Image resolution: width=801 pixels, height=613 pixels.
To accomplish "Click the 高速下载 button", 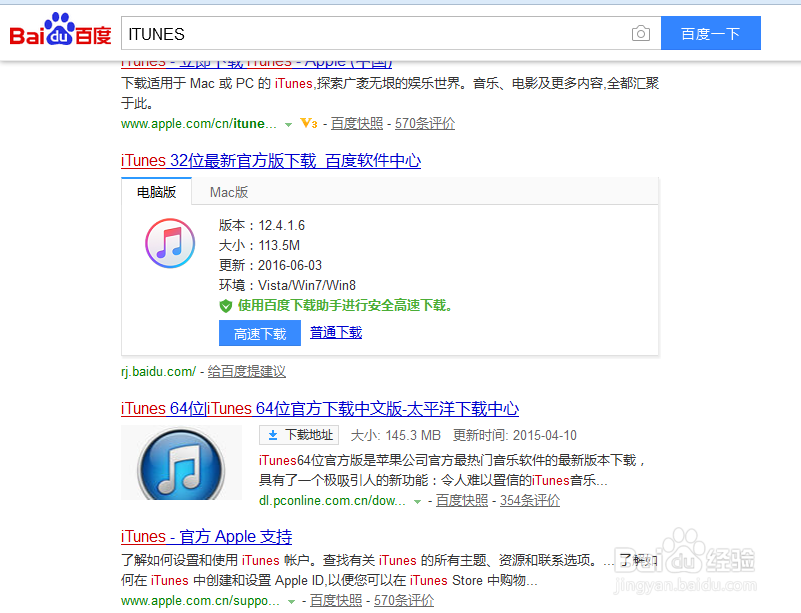I will click(260, 333).
